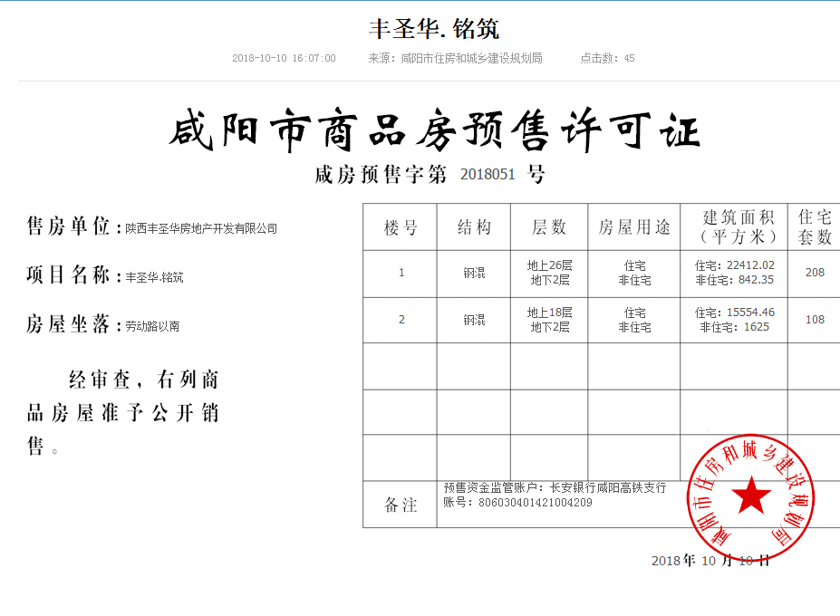Click the remark 预售资金监管账户：长安银行咸阳高铁支行

555,488
